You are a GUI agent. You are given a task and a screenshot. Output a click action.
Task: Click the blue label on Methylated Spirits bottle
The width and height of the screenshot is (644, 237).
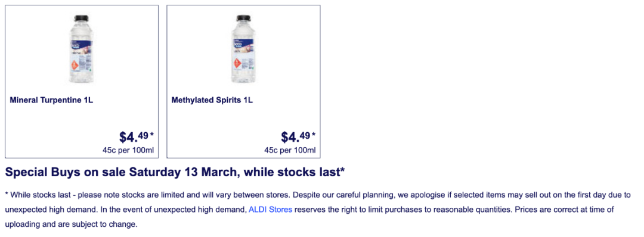[243, 44]
